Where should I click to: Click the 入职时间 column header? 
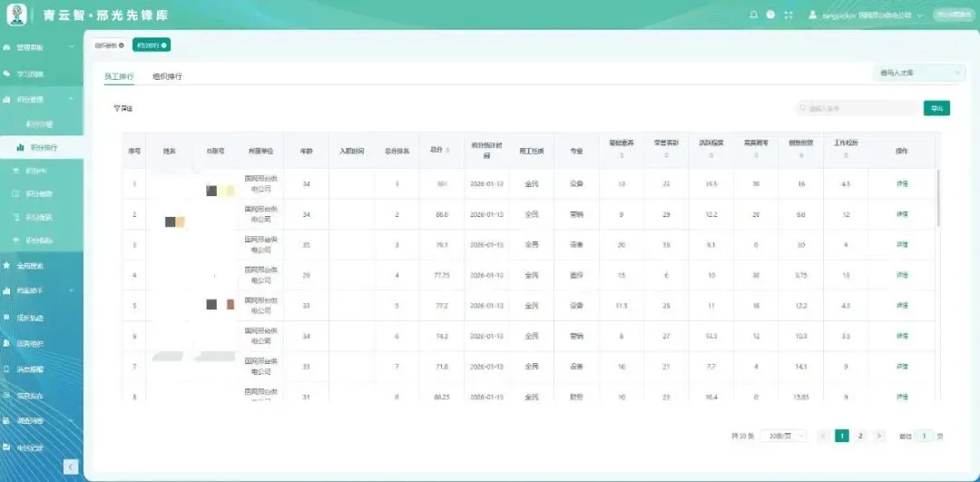(x=351, y=151)
